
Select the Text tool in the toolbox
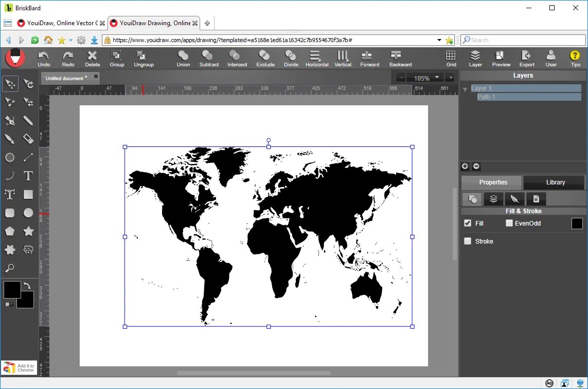point(28,176)
